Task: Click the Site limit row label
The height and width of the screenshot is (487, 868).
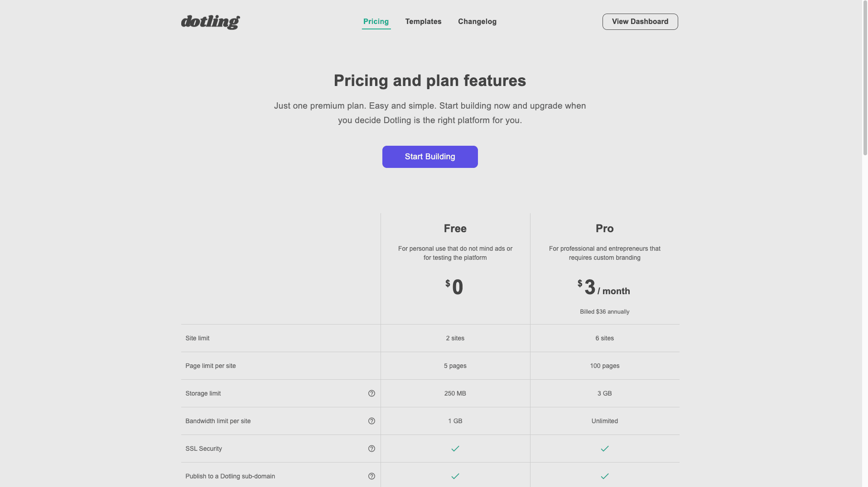Action: tap(198, 338)
